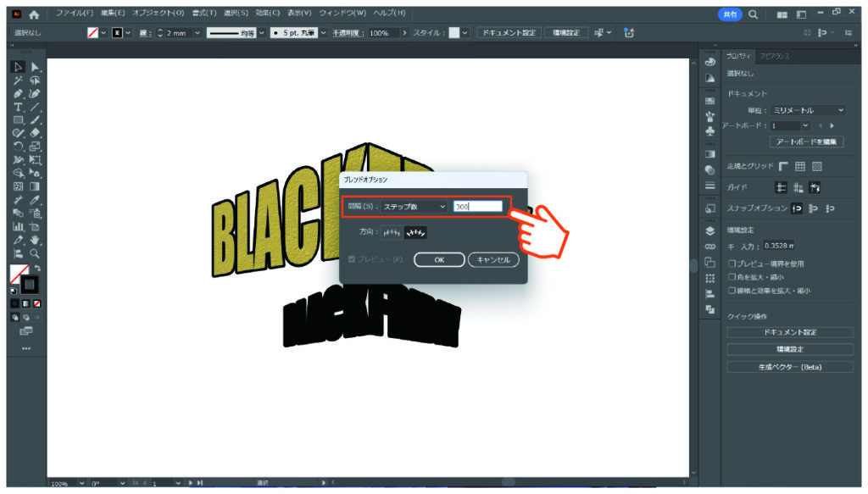Toggle grid display icon
This screenshot has height=494, width=868.
[800, 167]
